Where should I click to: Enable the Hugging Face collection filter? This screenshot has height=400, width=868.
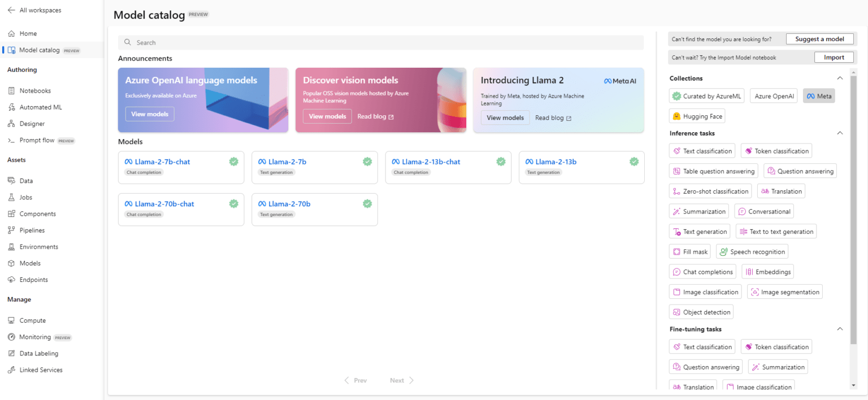point(697,116)
